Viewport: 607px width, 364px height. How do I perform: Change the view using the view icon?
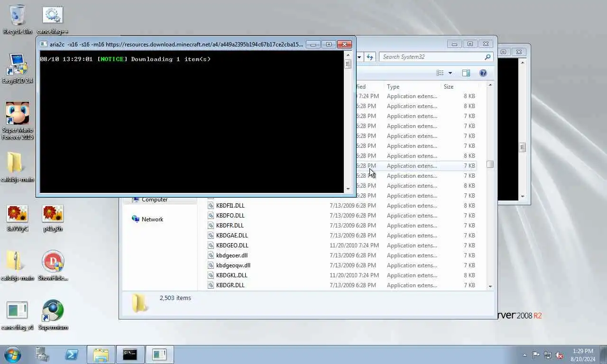(440, 73)
